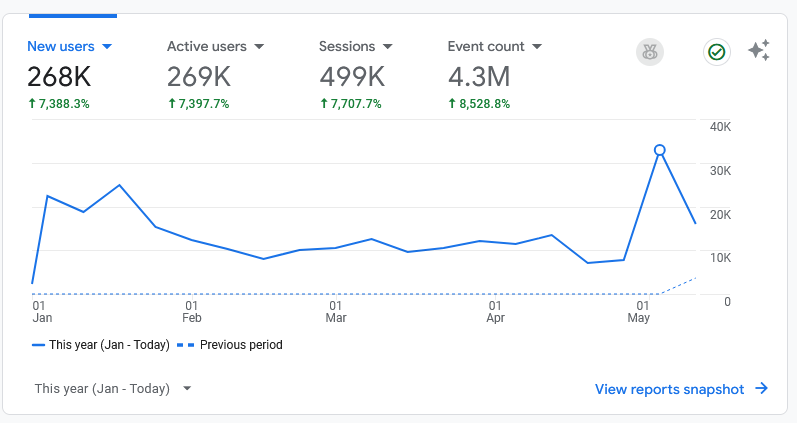797x423 pixels.
Task: Click the 7,707.7% increase figure
Action: [356, 104]
